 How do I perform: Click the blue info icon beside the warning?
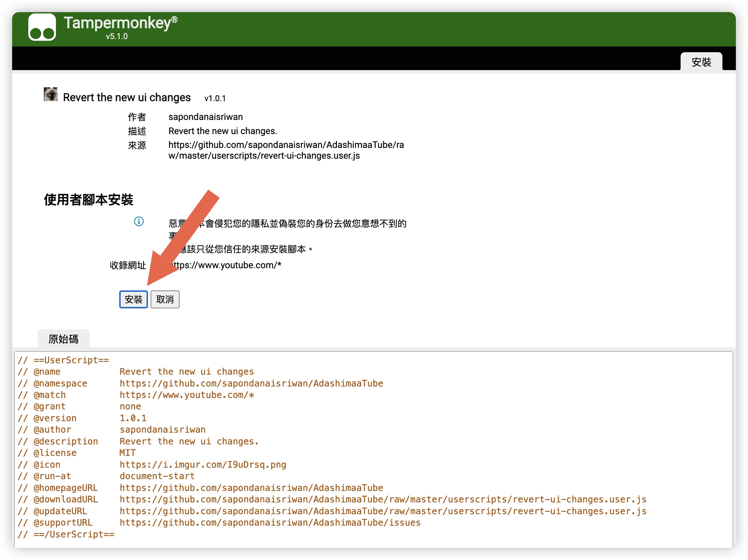tap(139, 221)
